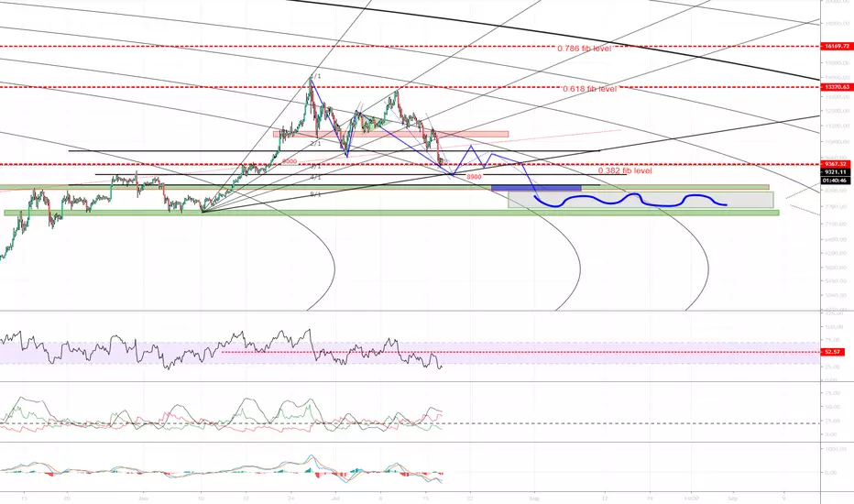The width and height of the screenshot is (854, 504).
Task: Click the 9321.11 current price label
Action: coord(837,172)
